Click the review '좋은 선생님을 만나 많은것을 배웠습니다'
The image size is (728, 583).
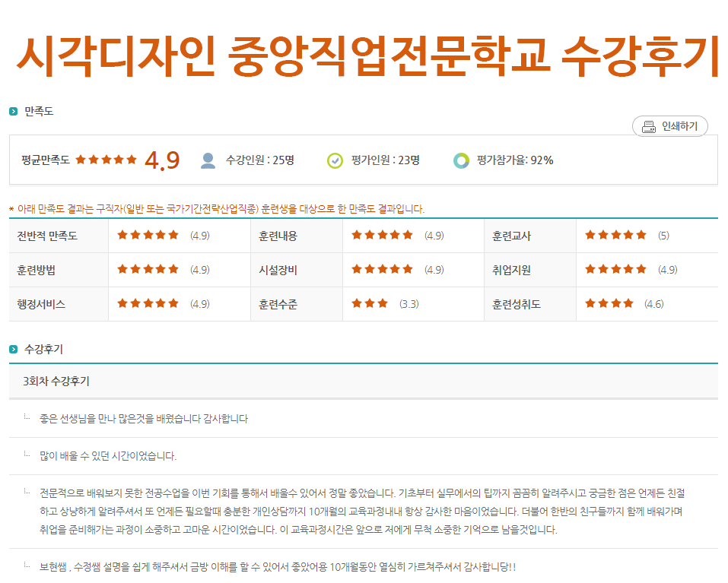tap(144, 419)
